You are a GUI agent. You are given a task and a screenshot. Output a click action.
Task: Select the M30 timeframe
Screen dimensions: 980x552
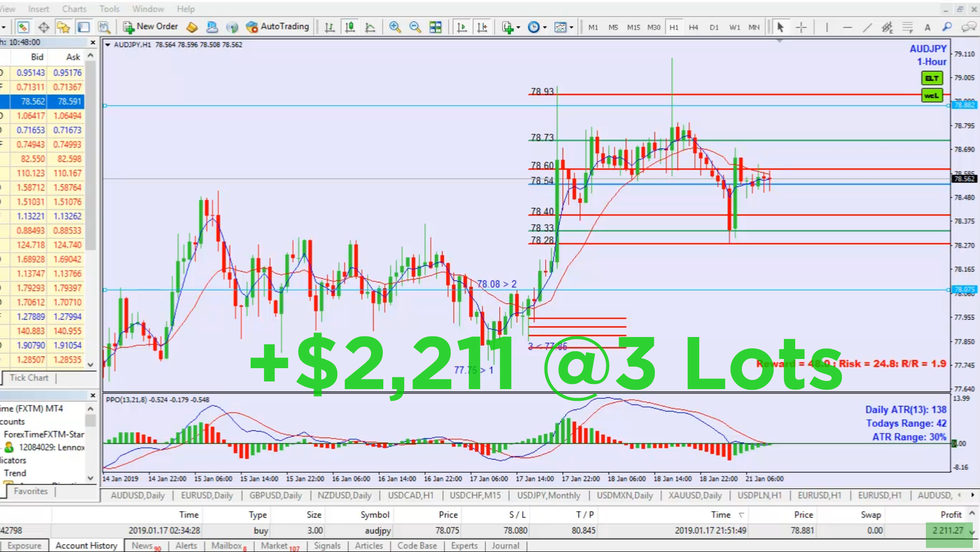tap(654, 28)
